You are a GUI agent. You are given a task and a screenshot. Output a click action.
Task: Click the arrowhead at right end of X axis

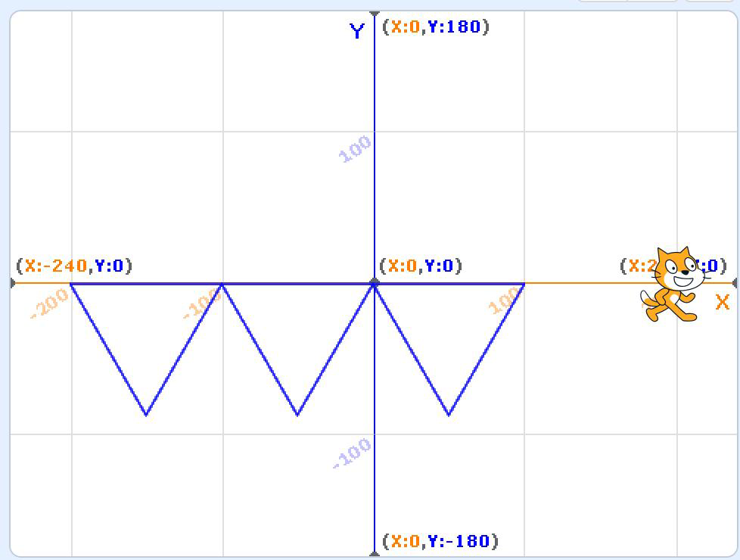coord(735,283)
